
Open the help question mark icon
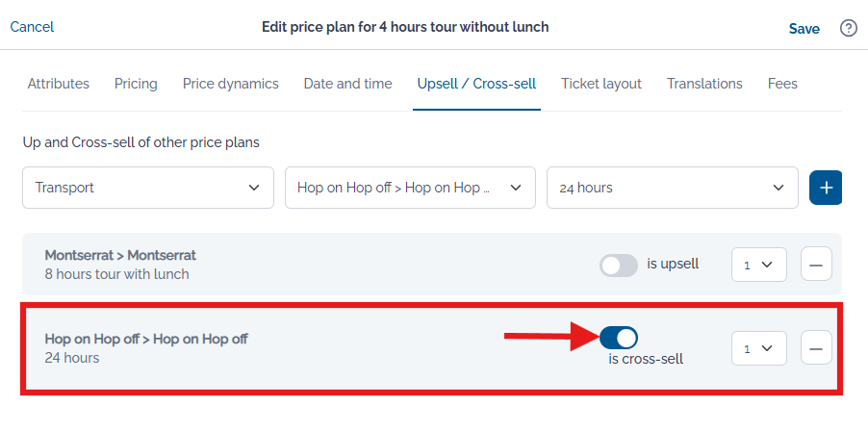click(849, 28)
